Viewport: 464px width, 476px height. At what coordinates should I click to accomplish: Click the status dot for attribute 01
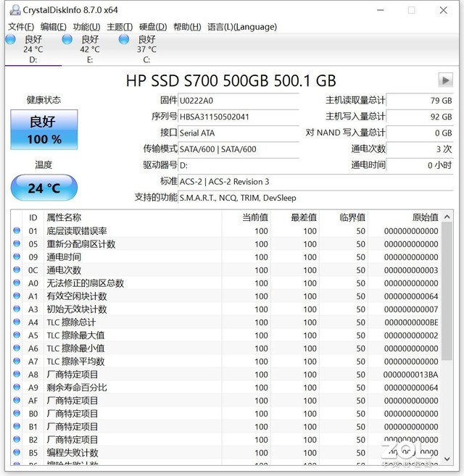tap(17, 230)
